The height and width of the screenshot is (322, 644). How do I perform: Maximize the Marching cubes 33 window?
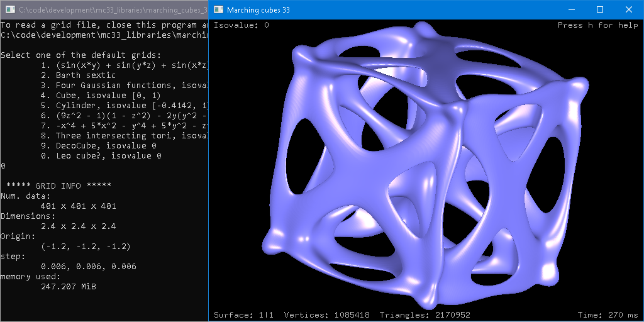[600, 9]
